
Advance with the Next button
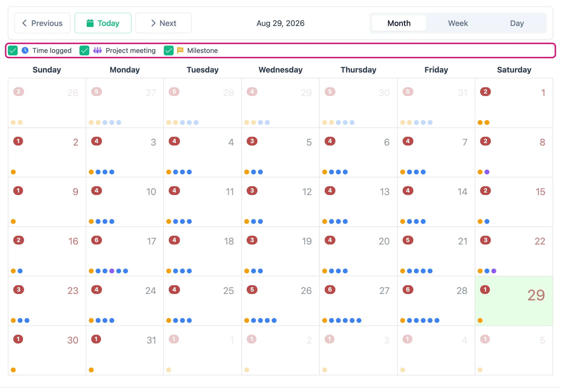163,23
